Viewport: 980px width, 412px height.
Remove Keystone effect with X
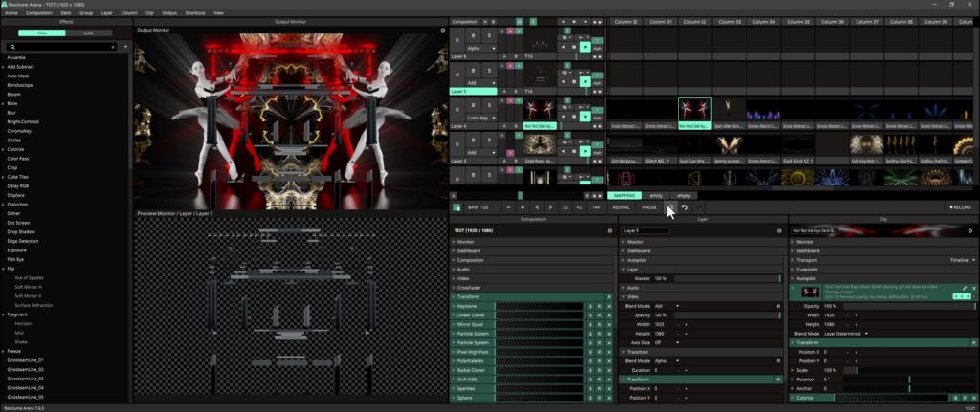(608, 307)
